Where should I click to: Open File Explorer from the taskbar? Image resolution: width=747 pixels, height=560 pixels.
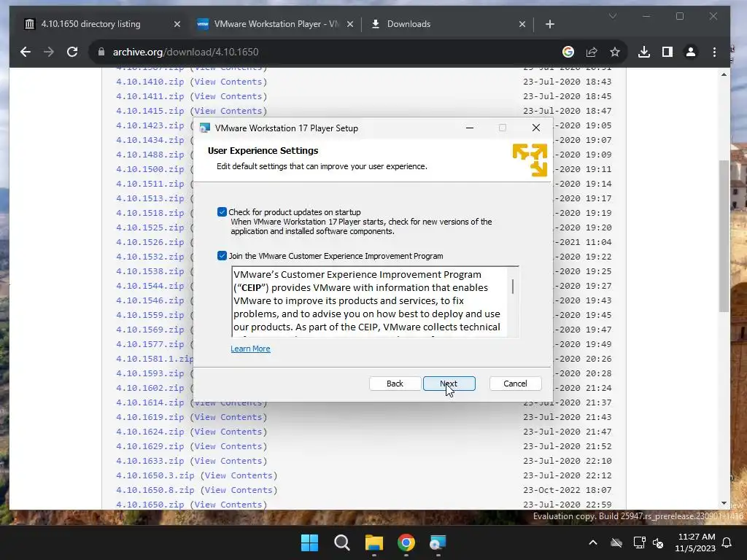(374, 542)
